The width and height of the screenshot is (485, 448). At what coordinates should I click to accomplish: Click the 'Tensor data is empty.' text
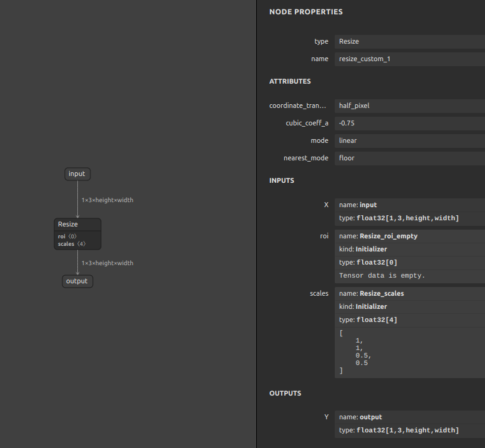pyautogui.click(x=382, y=276)
